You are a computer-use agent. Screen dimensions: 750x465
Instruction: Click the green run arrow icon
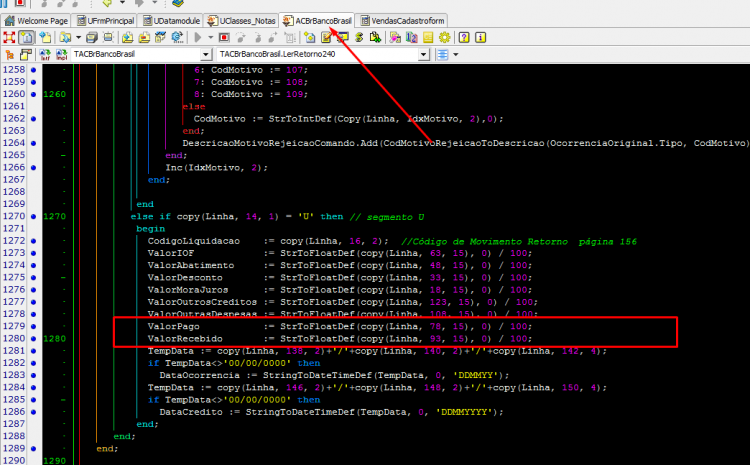tap(198, 37)
